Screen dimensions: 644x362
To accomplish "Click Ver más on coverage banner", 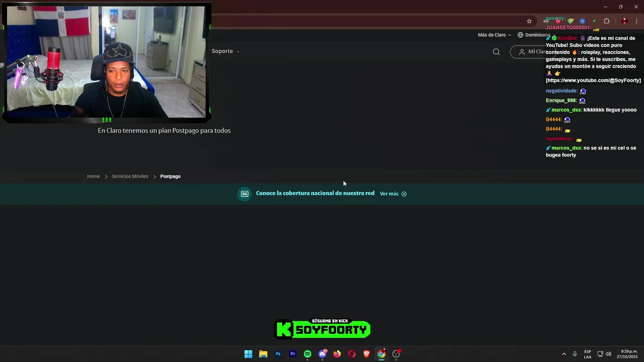I will click(x=393, y=194).
